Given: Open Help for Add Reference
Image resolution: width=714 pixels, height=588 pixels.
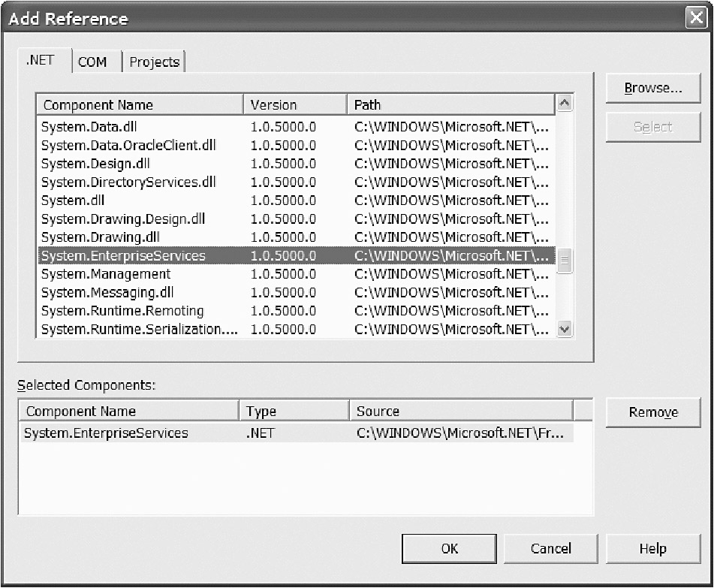Looking at the screenshot, I should 652,548.
